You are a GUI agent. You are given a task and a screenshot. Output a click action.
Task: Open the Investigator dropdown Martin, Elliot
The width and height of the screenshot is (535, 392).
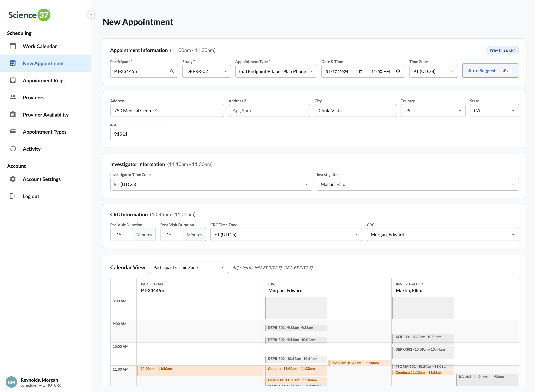418,184
